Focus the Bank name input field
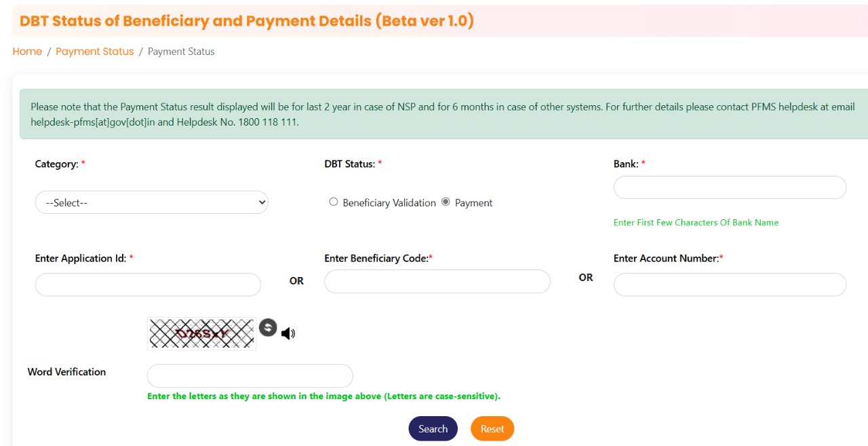This screenshot has height=446, width=868. [x=730, y=187]
